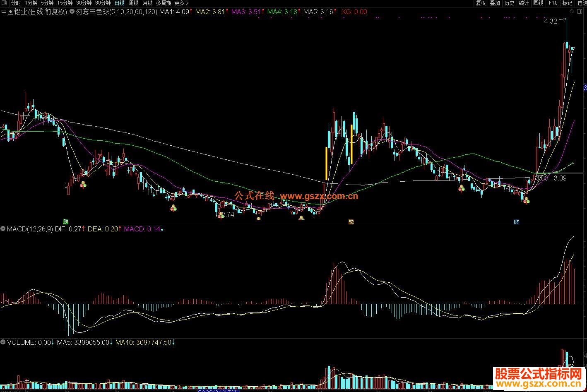Click the -自选 watchlist button
The image size is (587, 392).
point(582,3)
